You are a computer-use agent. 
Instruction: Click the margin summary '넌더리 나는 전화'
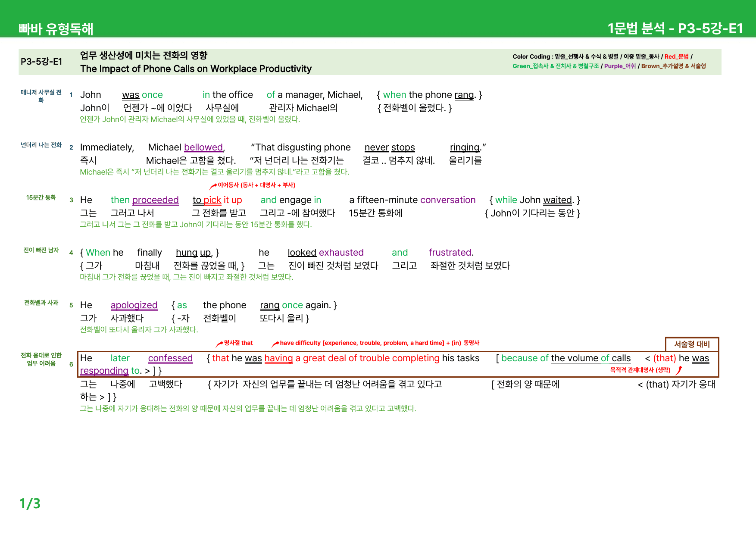41,145
